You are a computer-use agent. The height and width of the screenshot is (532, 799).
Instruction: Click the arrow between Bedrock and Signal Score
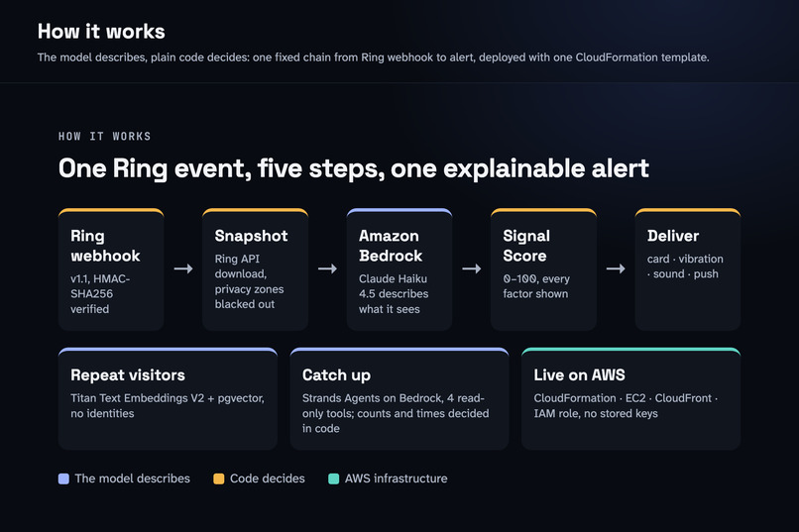(472, 268)
